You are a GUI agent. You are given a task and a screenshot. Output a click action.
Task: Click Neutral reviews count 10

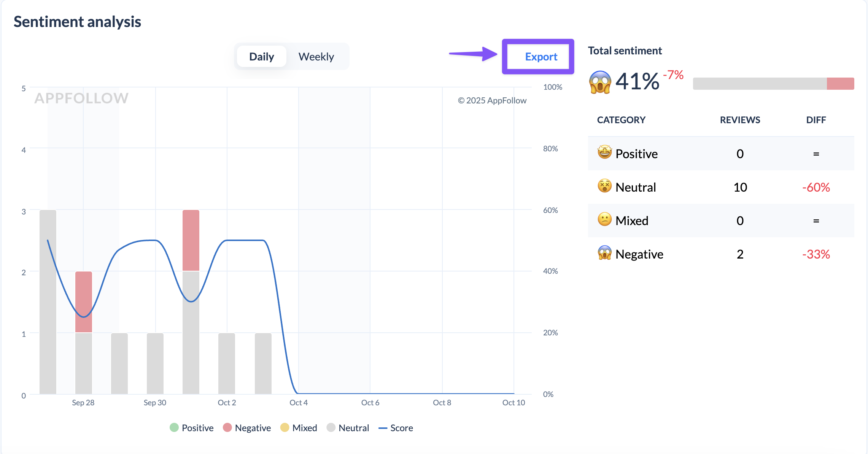point(740,187)
